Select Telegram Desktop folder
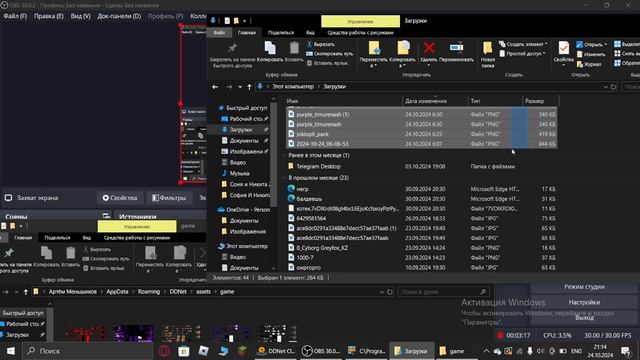The width and height of the screenshot is (640, 360). tap(318, 167)
